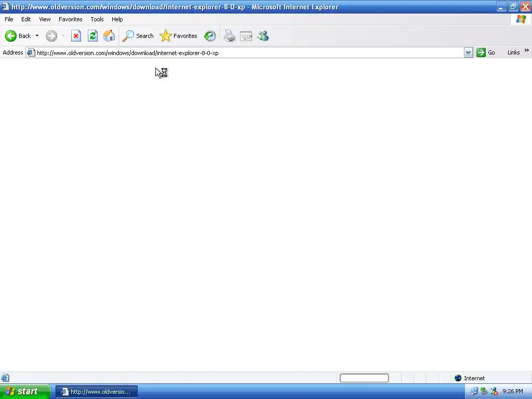Expand the address bar dropdown list

click(468, 52)
